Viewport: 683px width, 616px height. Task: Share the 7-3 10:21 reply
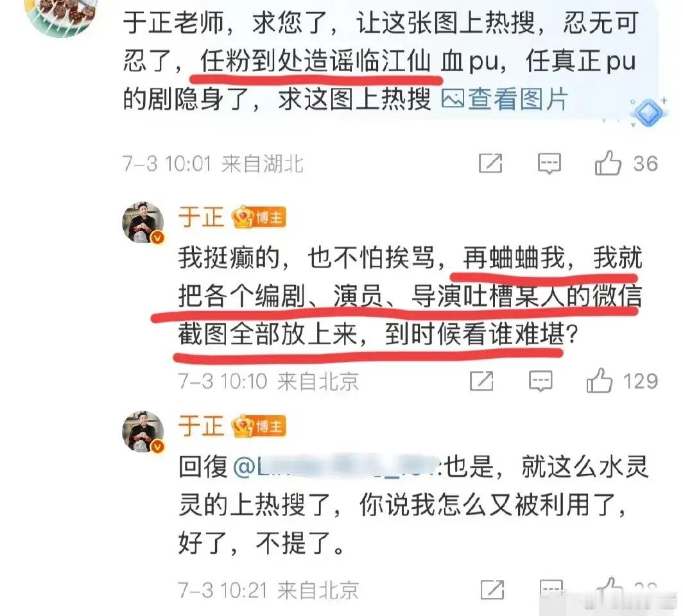pos(492,590)
